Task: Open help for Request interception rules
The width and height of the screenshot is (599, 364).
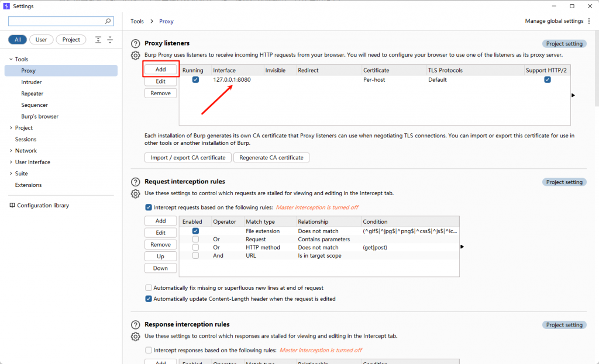Action: point(136,182)
